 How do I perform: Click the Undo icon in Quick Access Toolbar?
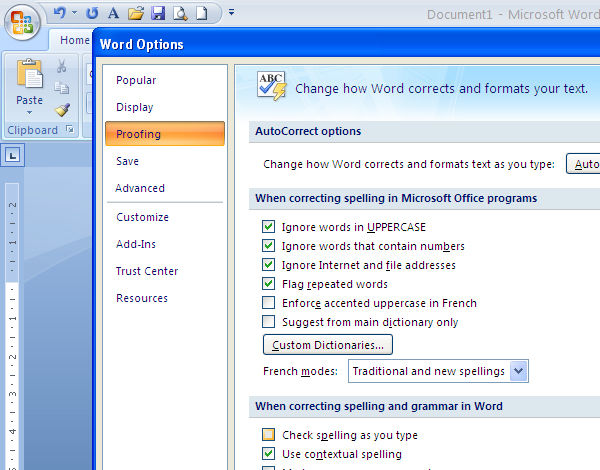(59, 13)
